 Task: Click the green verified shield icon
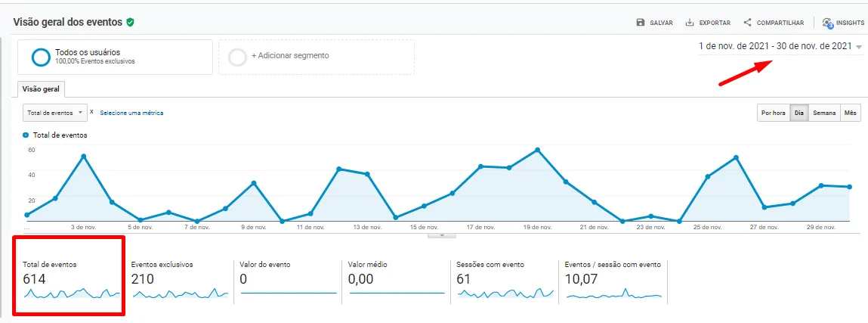pyautogui.click(x=131, y=23)
